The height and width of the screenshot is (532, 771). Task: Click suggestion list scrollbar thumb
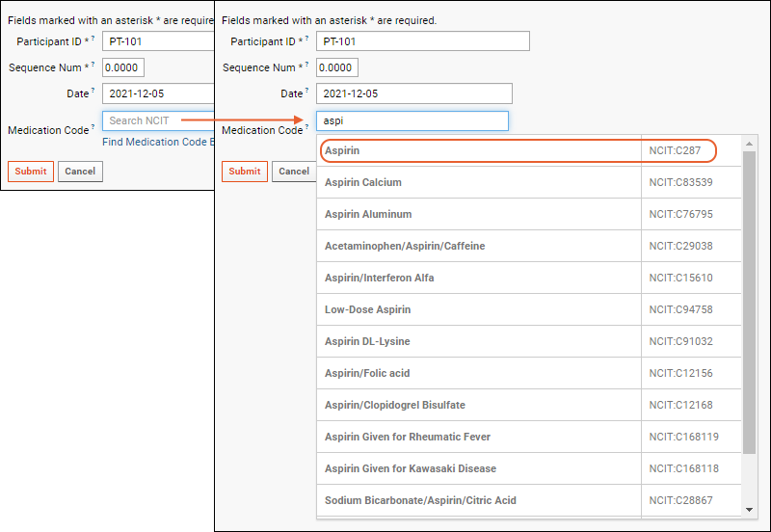tap(749, 303)
